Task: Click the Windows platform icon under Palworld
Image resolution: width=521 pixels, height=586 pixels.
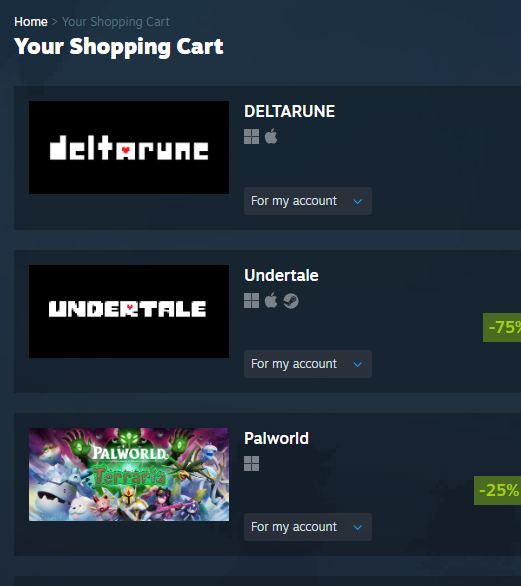Action: point(251,463)
